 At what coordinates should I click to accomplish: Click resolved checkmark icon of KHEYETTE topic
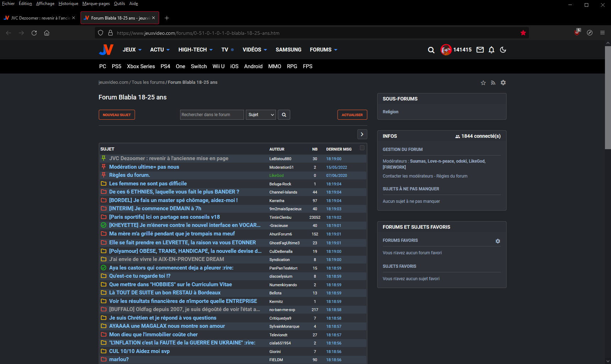pyautogui.click(x=104, y=225)
